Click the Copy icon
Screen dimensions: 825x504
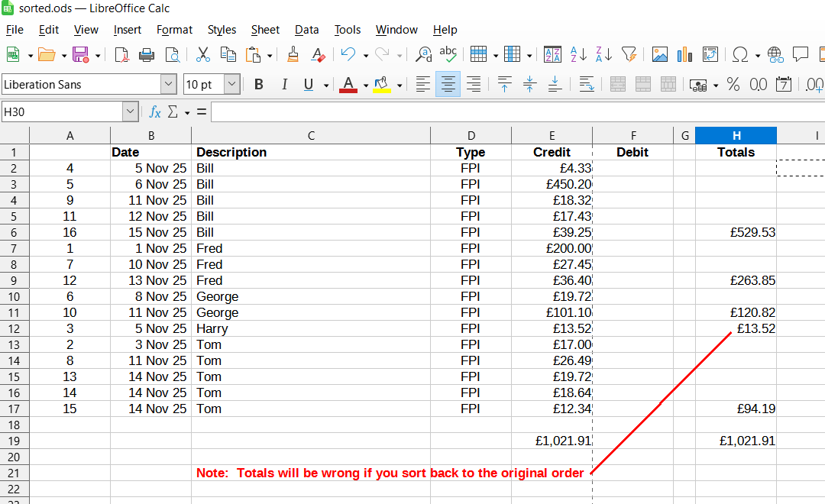(x=228, y=54)
